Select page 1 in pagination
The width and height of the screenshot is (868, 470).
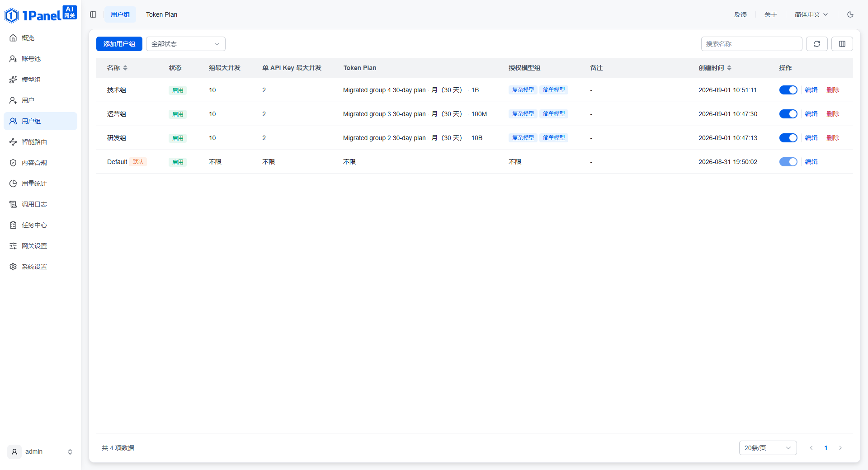826,448
